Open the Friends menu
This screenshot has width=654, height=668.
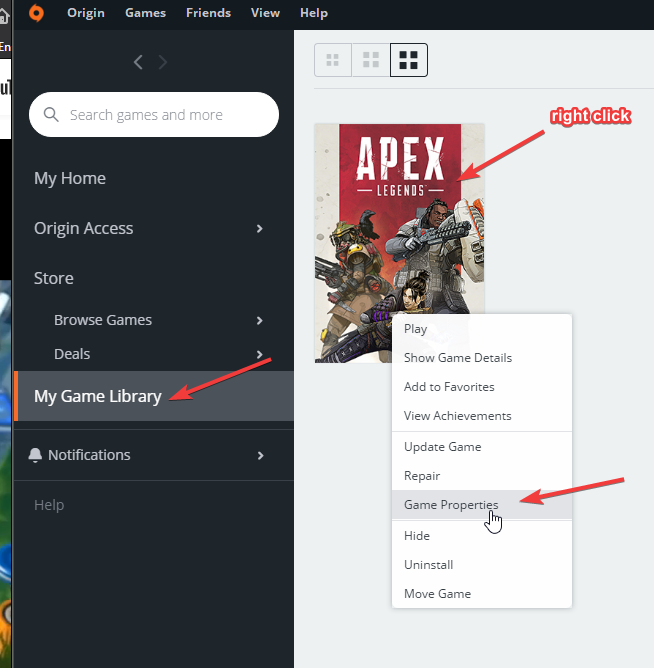click(208, 13)
